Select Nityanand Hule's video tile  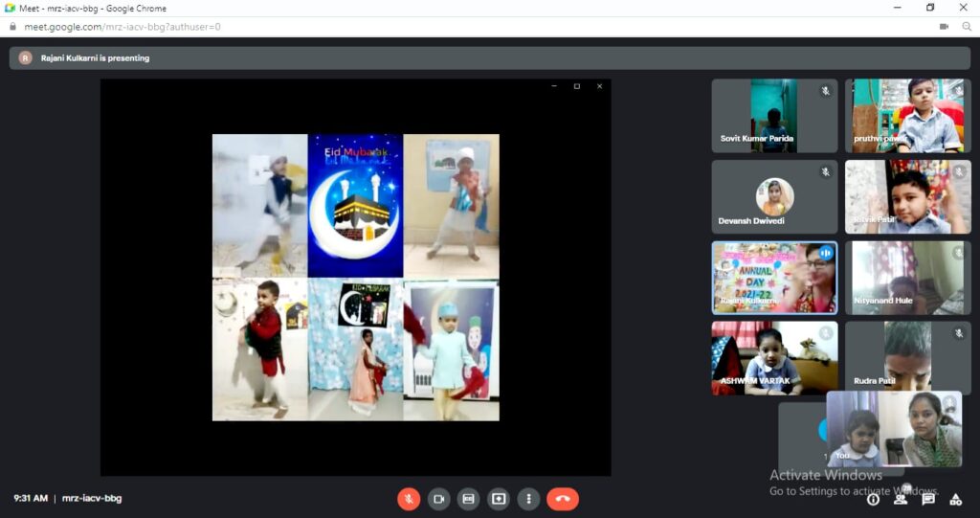point(908,278)
